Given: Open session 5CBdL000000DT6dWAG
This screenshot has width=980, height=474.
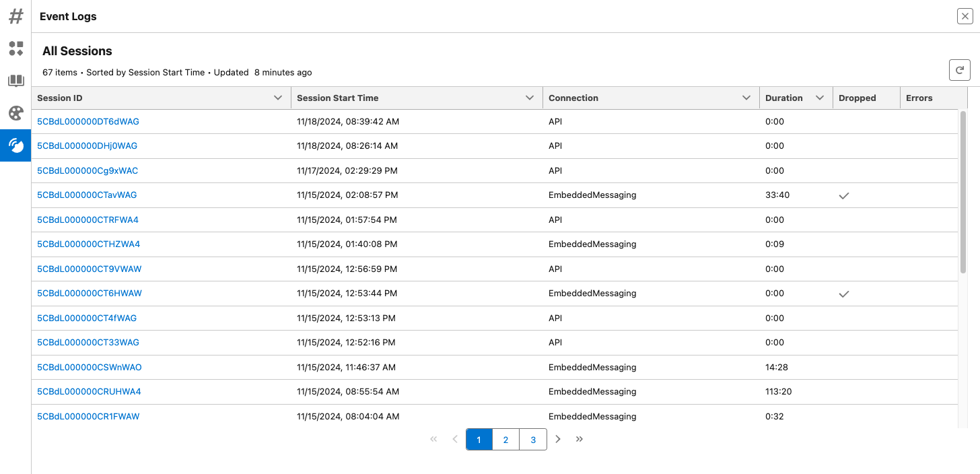Looking at the screenshot, I should (x=88, y=121).
